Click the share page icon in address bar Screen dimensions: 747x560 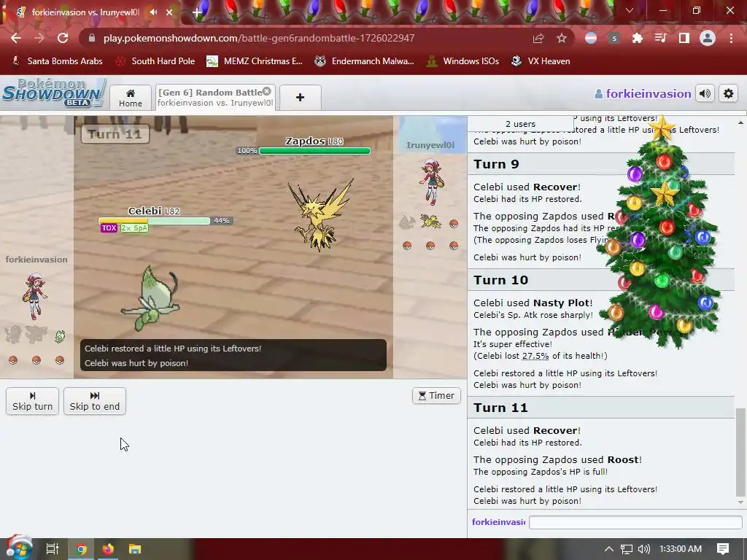[x=538, y=38]
